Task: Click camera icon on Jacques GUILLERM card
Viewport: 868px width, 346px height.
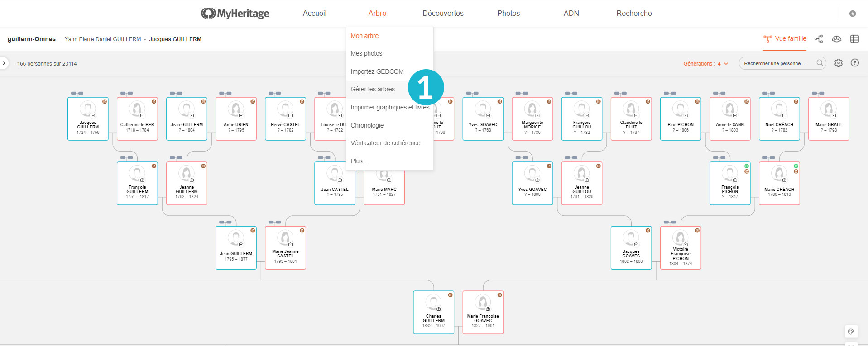Action: point(93,115)
